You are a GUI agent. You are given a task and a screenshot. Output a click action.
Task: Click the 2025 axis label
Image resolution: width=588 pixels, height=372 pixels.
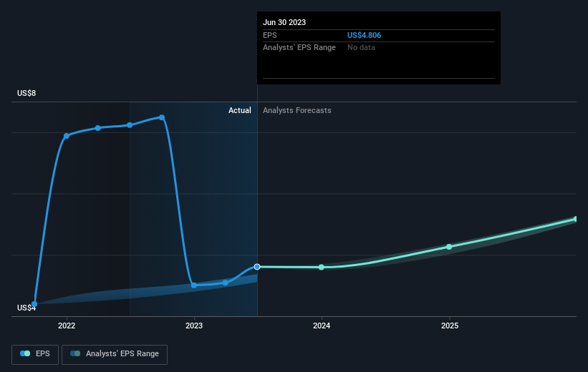(x=449, y=325)
